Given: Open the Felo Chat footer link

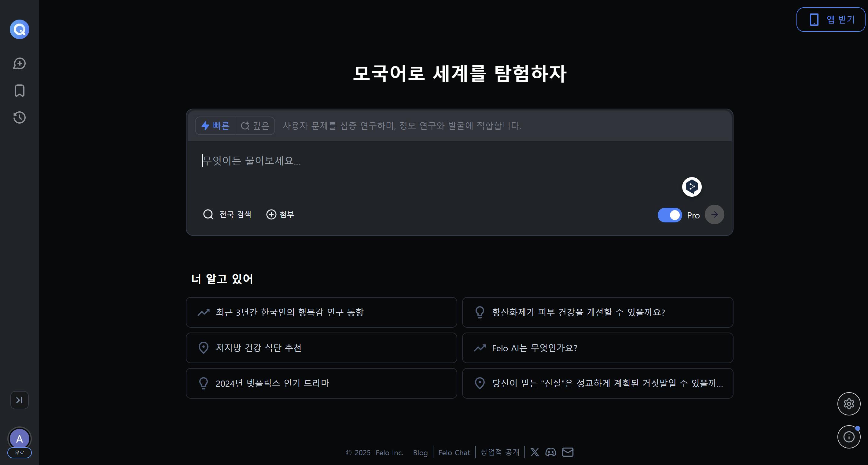Looking at the screenshot, I should pyautogui.click(x=454, y=452).
